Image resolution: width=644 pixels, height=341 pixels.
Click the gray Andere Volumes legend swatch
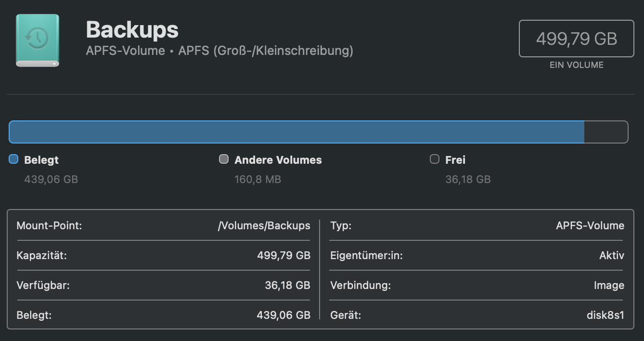coord(224,159)
